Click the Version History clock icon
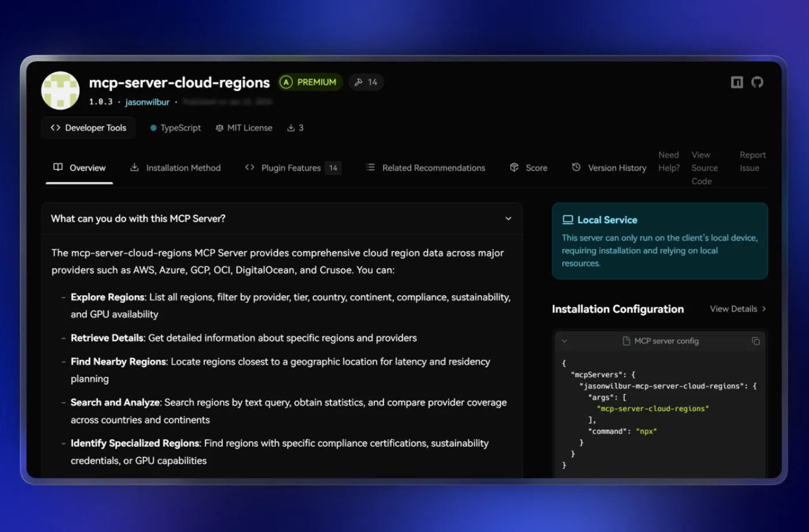Viewport: 809px width, 532px height. point(576,168)
